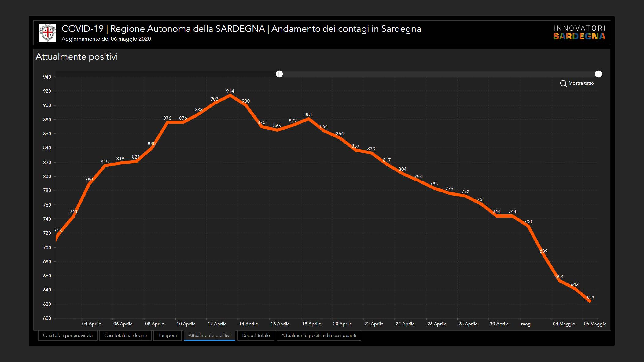This screenshot has height=362, width=644.
Task: Switch to the Report totale tab
Action: (256, 335)
